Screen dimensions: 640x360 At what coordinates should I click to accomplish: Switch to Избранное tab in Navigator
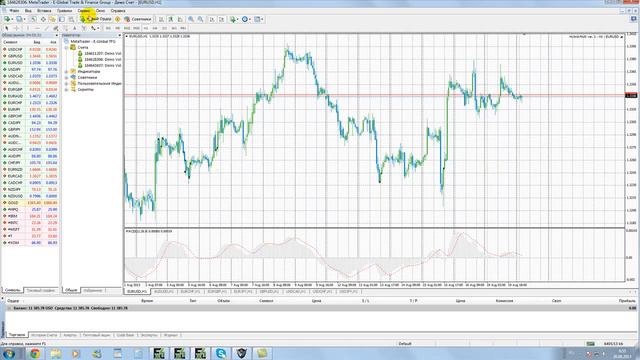(x=93, y=290)
